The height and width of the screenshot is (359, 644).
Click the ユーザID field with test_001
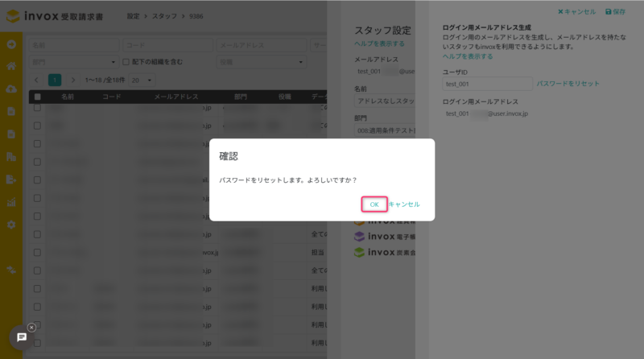487,84
